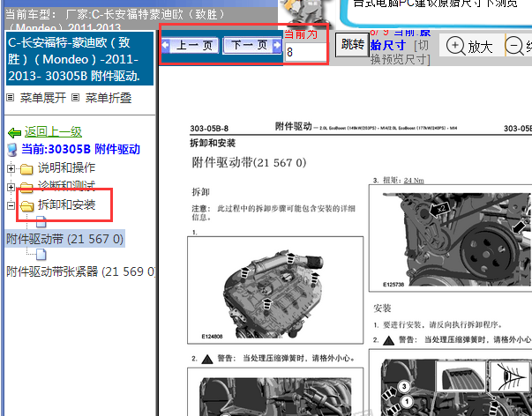
Task: Click the E125738 belt pulley illustration
Action: [451, 238]
